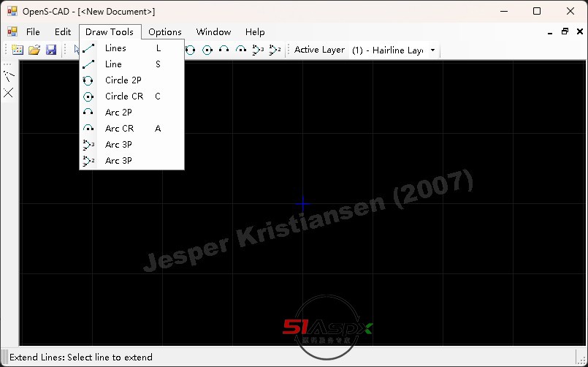Screen dimensions: 588x367
Task: Minimize the OpenS-CAD main window
Action: (503, 11)
